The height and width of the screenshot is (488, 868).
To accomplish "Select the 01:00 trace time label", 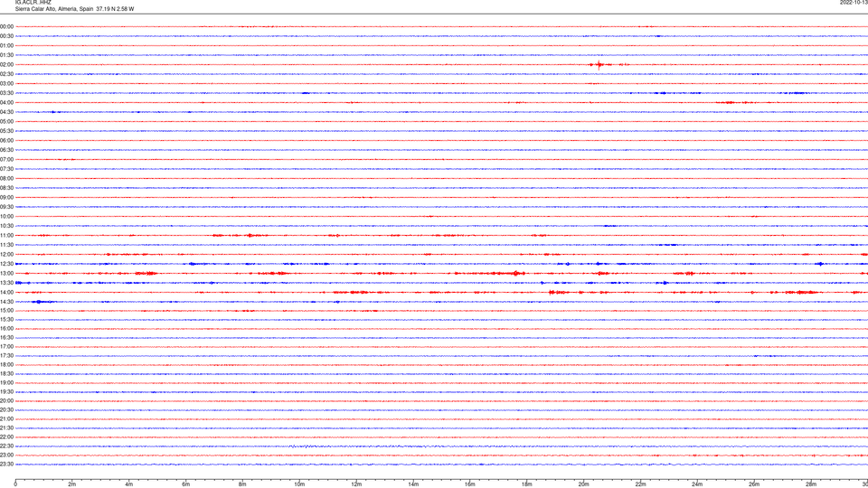I will 6,45.
